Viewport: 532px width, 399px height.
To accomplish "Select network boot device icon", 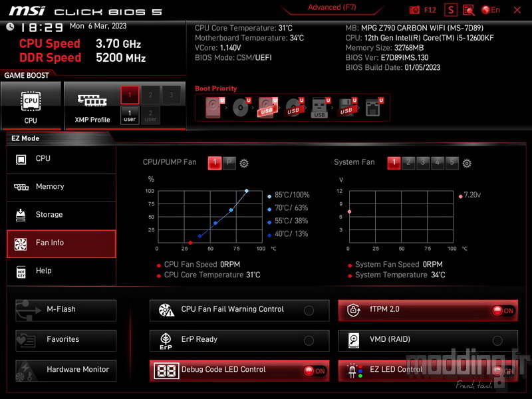I will (x=374, y=108).
